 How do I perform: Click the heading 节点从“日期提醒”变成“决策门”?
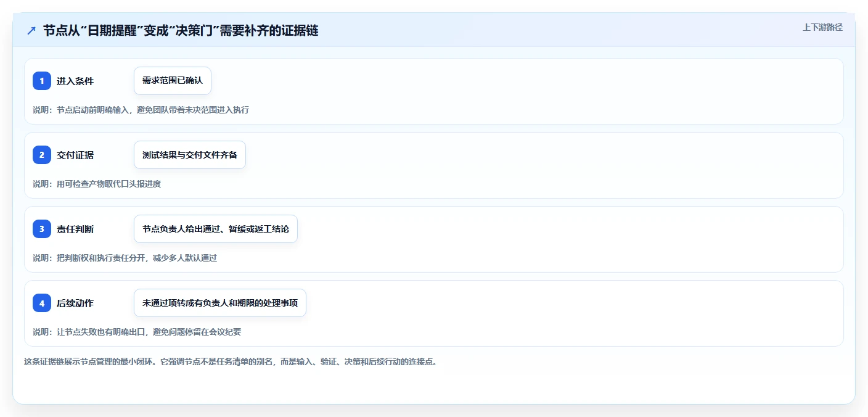click(x=181, y=30)
